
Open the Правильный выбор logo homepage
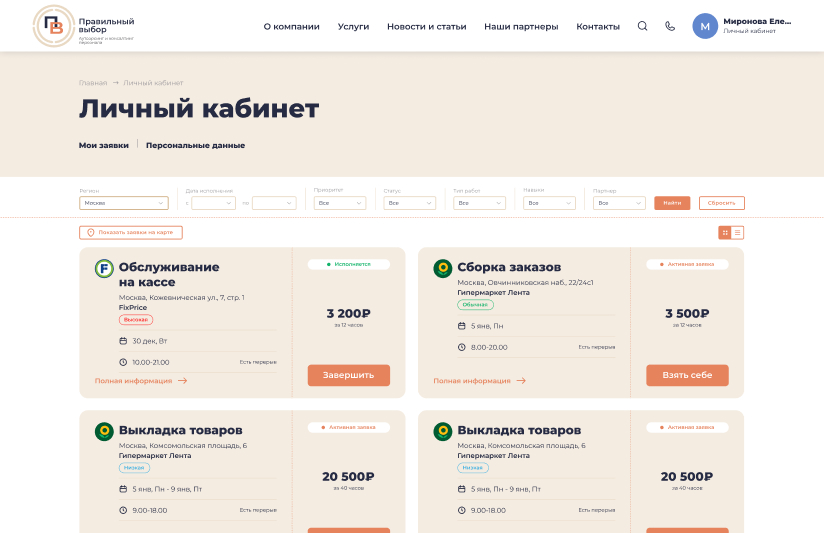(84, 26)
